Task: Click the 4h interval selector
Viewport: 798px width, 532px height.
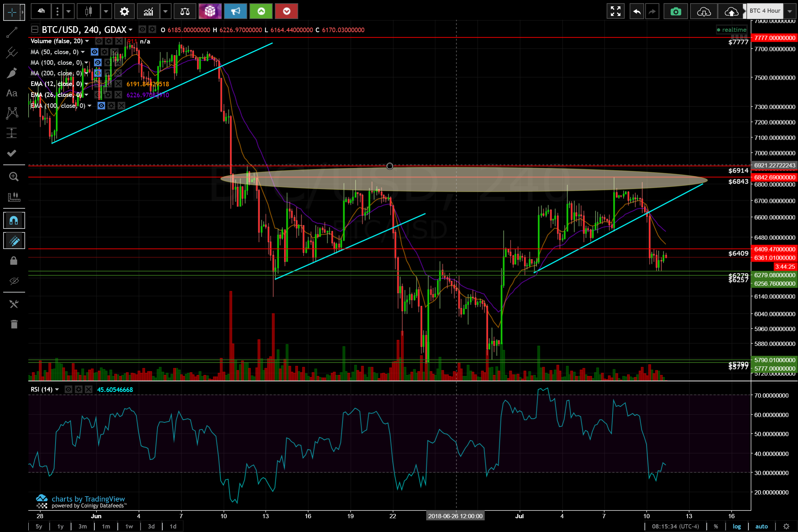Action: pos(41,11)
